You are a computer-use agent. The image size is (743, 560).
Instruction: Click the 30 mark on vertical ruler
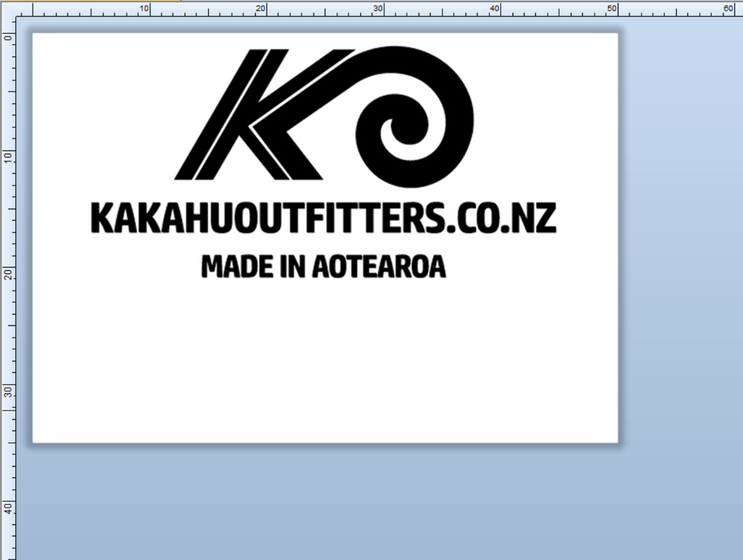click(8, 391)
